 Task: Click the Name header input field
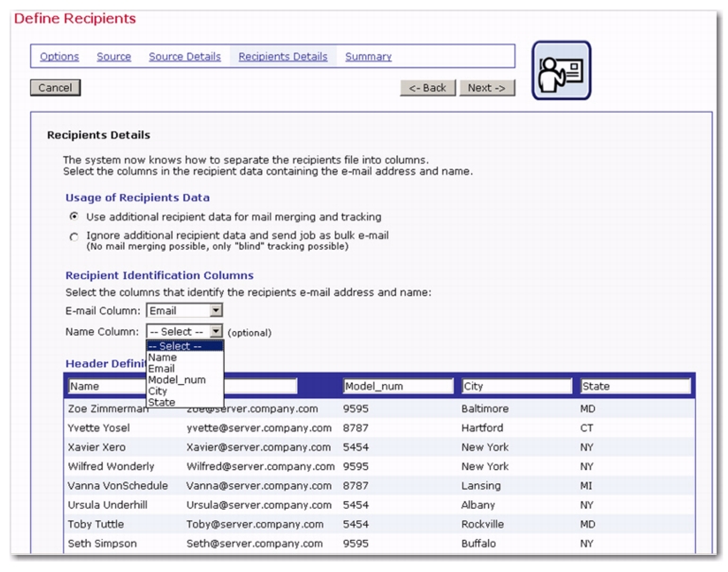pos(108,387)
